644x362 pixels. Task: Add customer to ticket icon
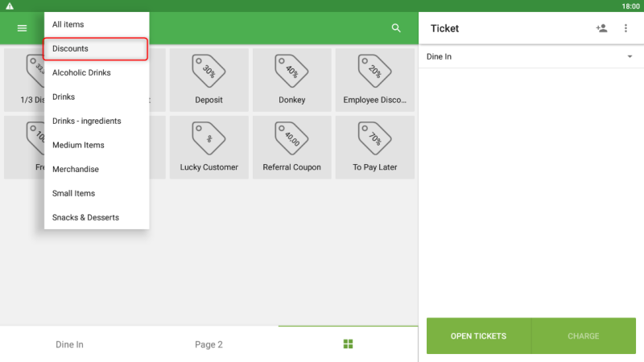[601, 28]
